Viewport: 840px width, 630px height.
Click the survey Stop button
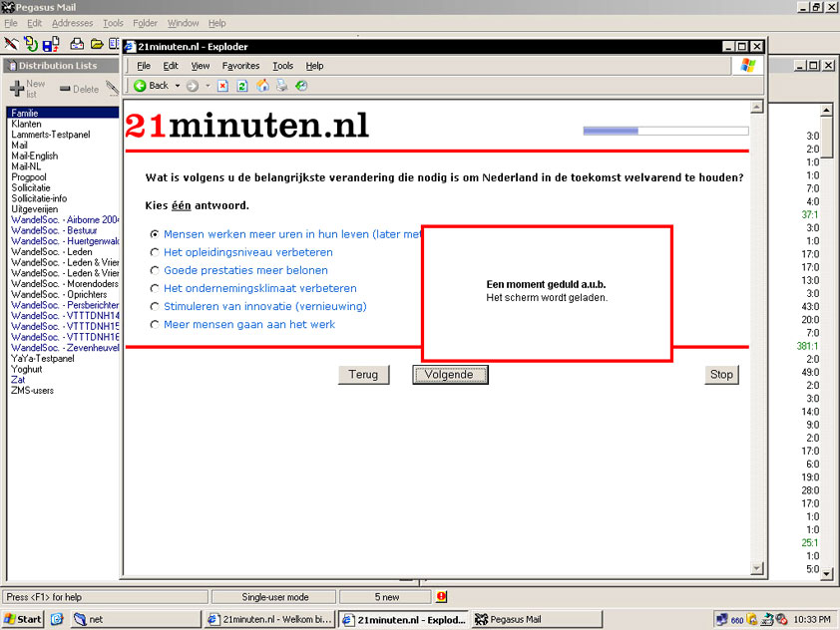coord(721,375)
